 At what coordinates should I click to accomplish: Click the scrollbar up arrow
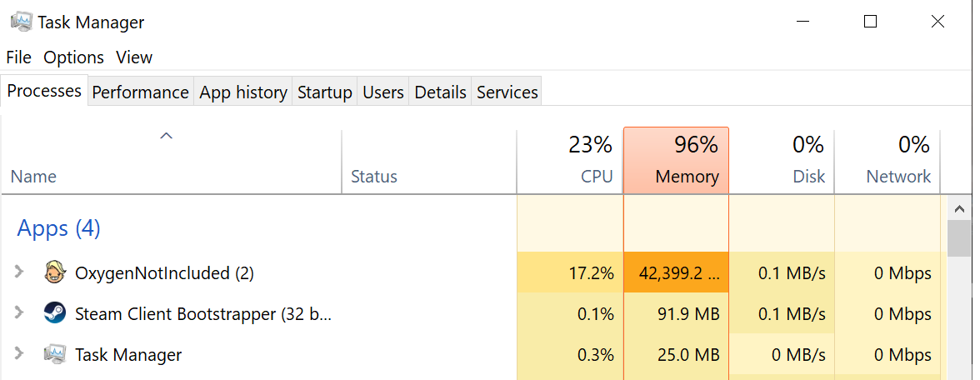click(x=959, y=209)
